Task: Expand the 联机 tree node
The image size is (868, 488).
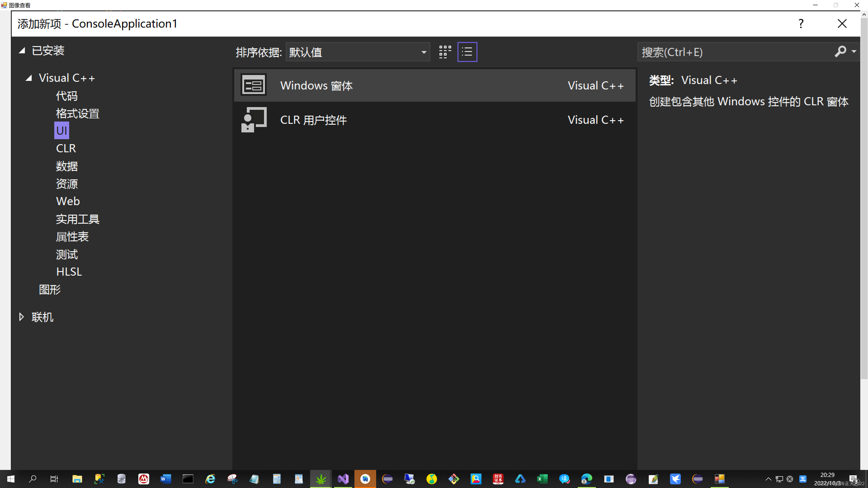Action: tap(21, 317)
